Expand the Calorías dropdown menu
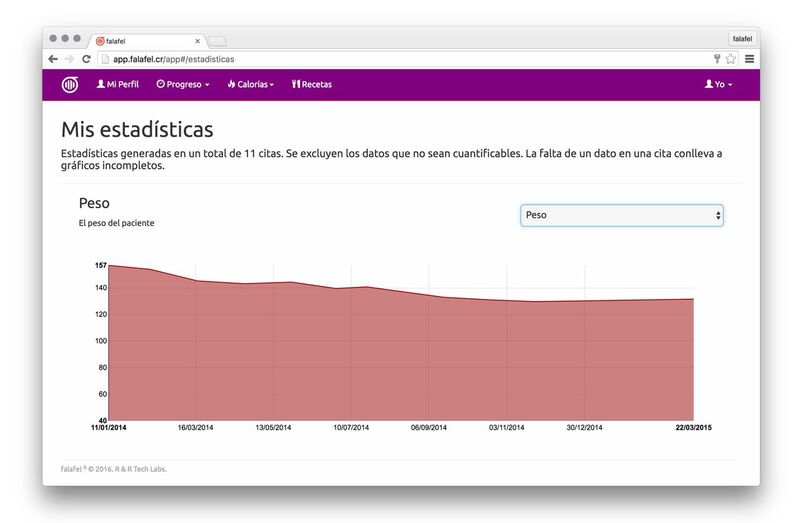 coord(250,85)
